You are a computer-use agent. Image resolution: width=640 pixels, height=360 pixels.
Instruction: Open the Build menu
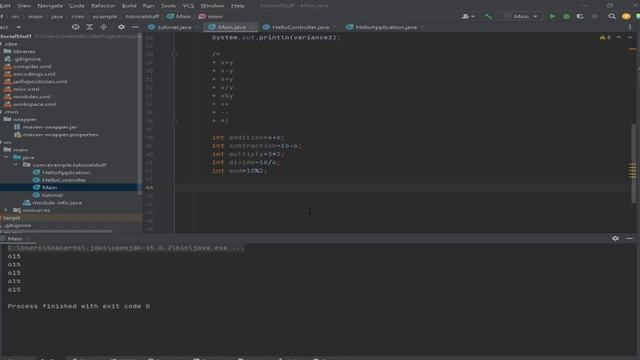tap(129, 6)
